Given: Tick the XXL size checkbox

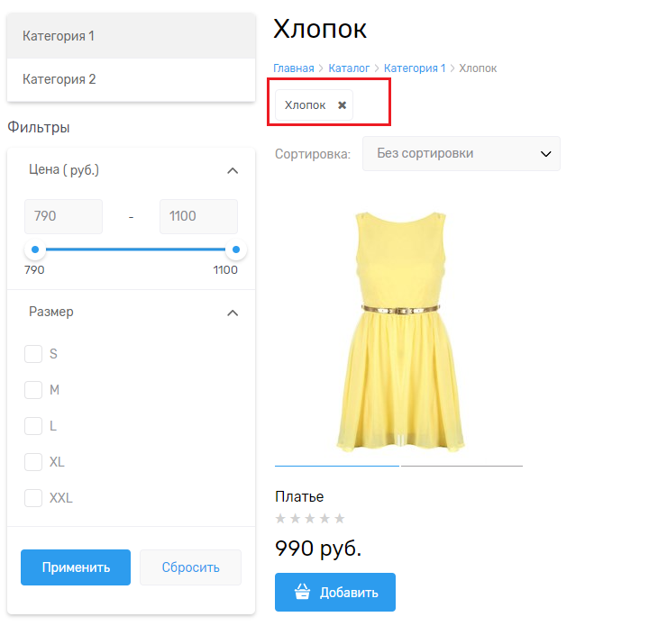Looking at the screenshot, I should tap(33, 498).
